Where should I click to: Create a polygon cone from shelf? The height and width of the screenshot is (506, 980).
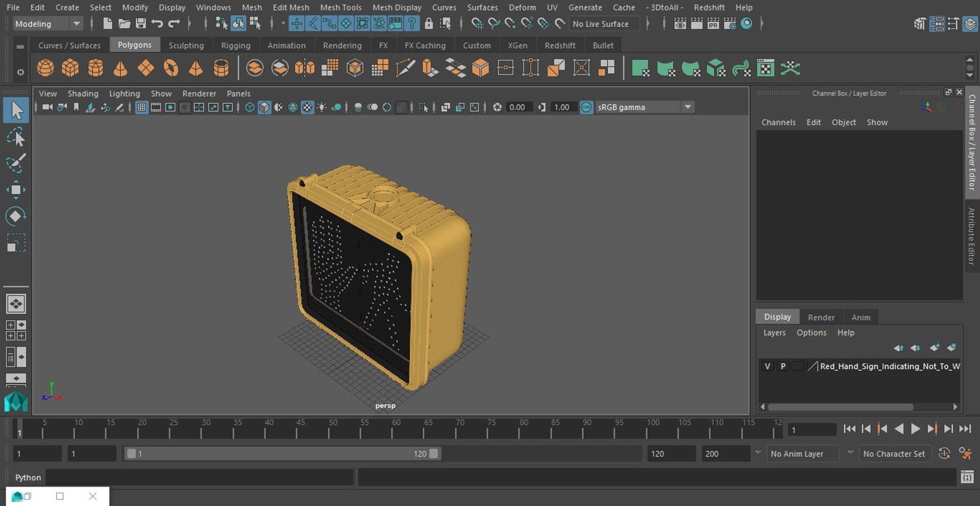coord(120,68)
